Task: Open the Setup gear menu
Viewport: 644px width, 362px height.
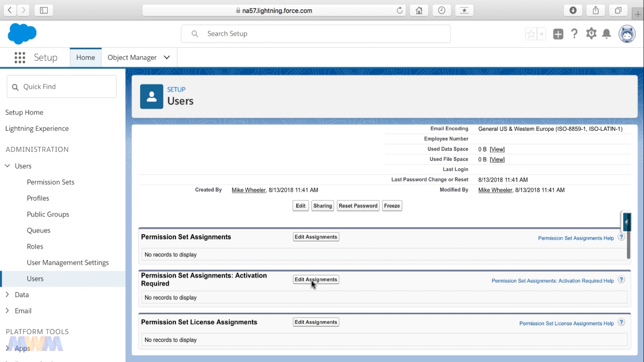Action: coord(591,34)
